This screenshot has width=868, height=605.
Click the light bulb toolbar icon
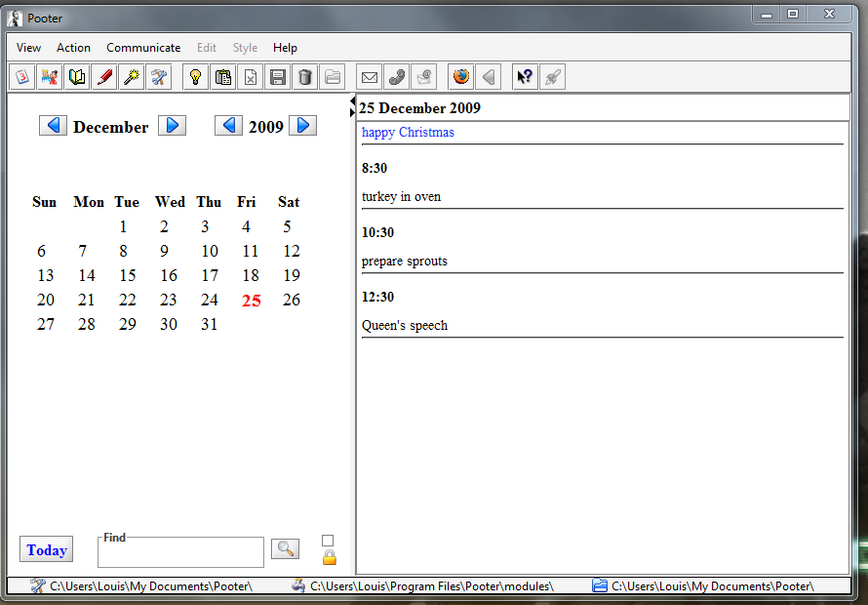pyautogui.click(x=195, y=77)
